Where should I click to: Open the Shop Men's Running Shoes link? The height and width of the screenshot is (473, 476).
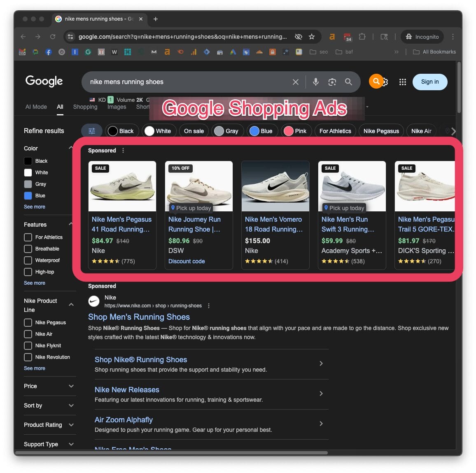coord(139,317)
